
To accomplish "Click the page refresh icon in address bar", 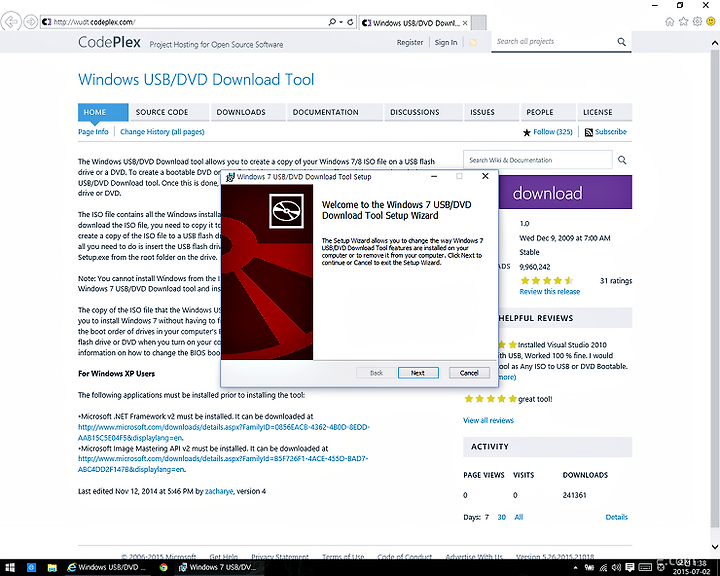I will pos(350,22).
